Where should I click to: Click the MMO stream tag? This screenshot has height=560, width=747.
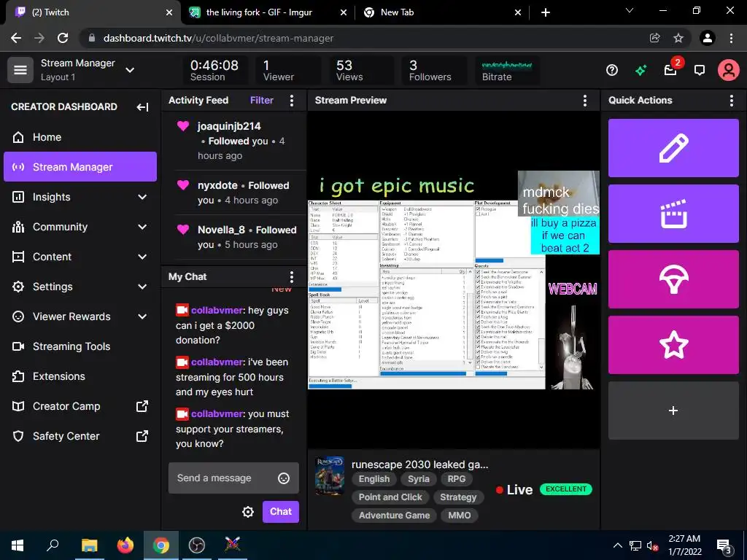(460, 516)
